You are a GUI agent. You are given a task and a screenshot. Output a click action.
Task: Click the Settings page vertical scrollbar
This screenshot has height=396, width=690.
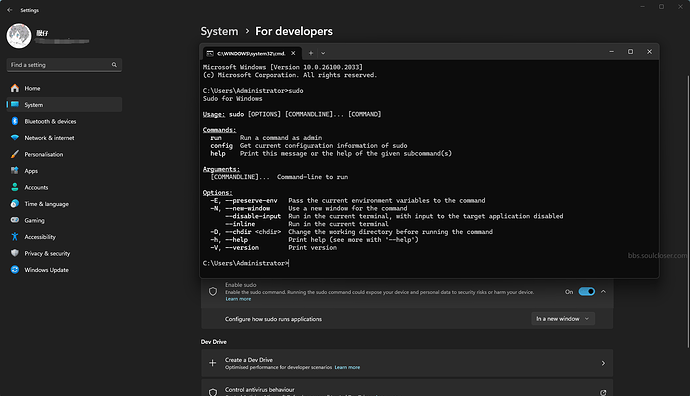click(688, 211)
